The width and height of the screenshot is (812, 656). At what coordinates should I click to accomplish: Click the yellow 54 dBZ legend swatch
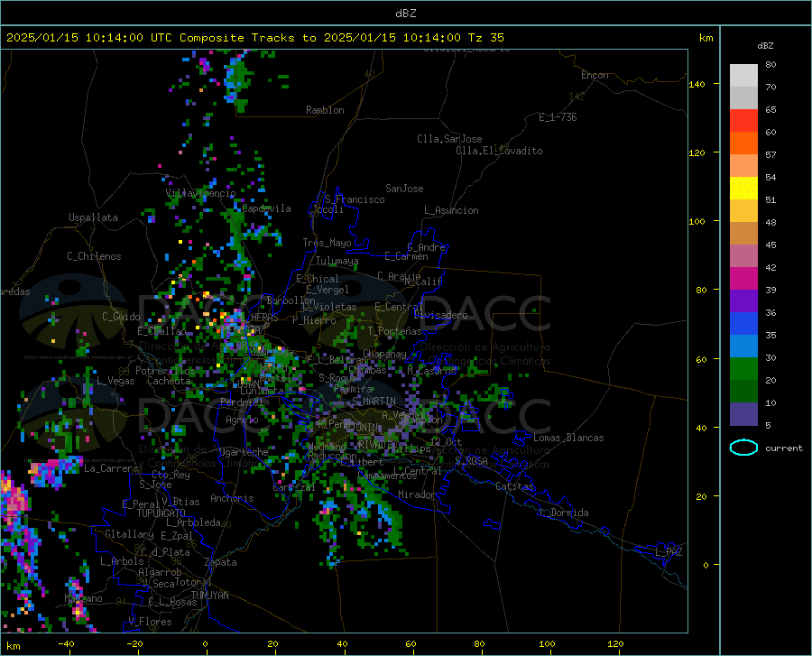(743, 189)
